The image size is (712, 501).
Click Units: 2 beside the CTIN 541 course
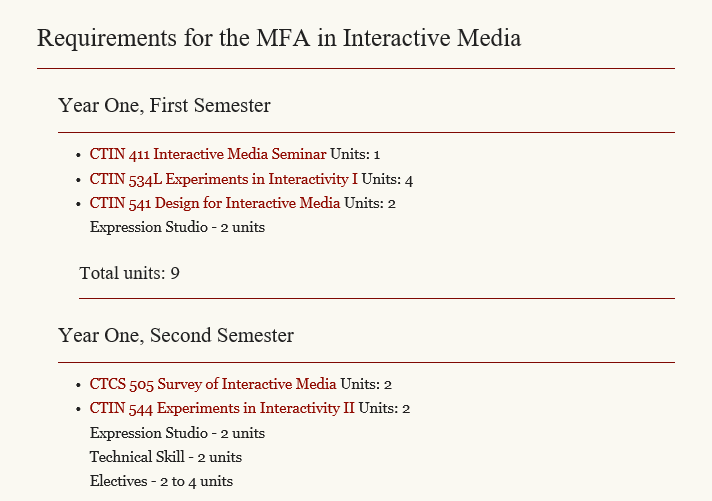click(370, 203)
